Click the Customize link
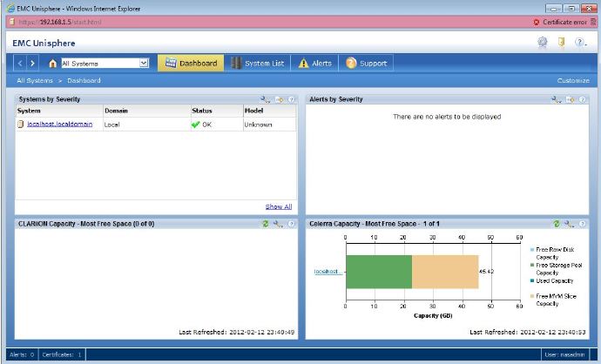This screenshot has width=601, height=364. pos(573,80)
